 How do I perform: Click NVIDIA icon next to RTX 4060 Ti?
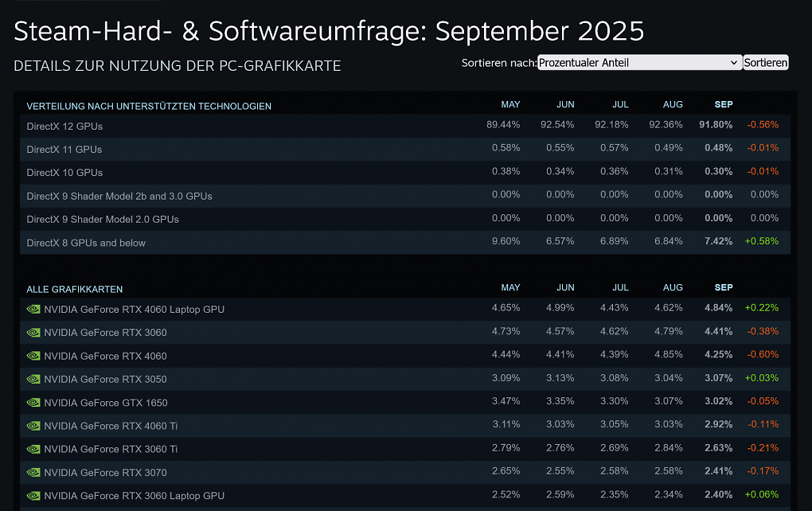pos(33,426)
